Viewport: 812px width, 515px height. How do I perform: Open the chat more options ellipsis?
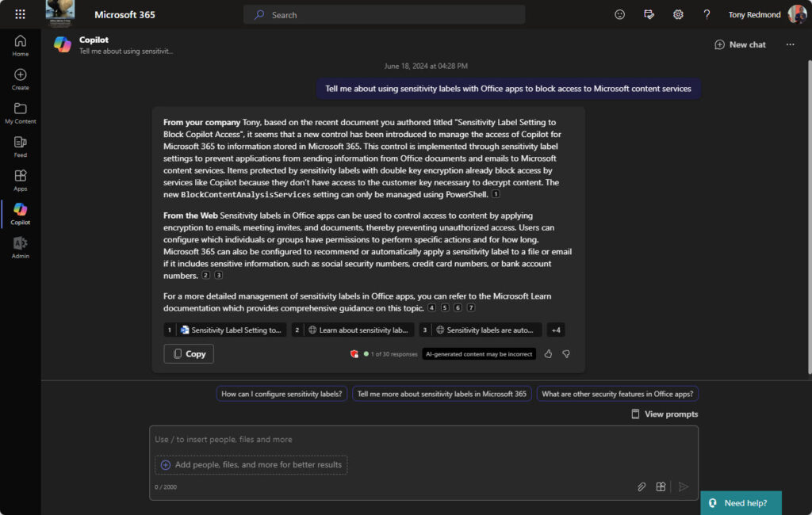tap(791, 44)
